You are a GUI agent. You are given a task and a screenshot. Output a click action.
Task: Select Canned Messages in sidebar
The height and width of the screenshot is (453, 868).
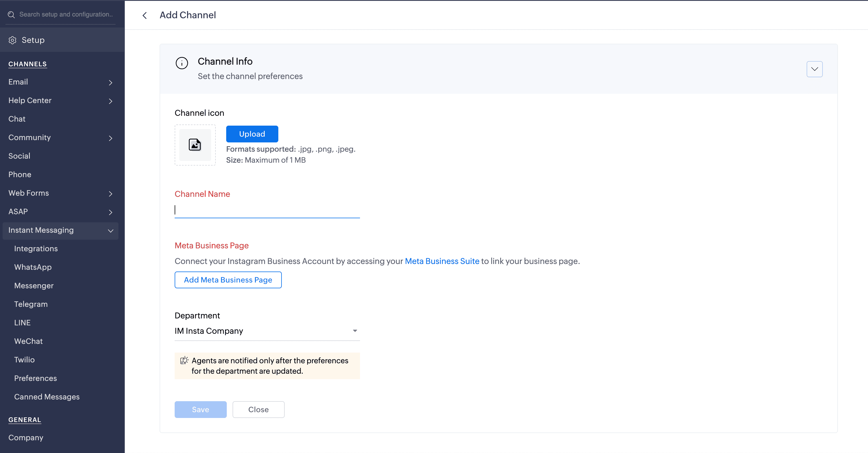pos(47,397)
